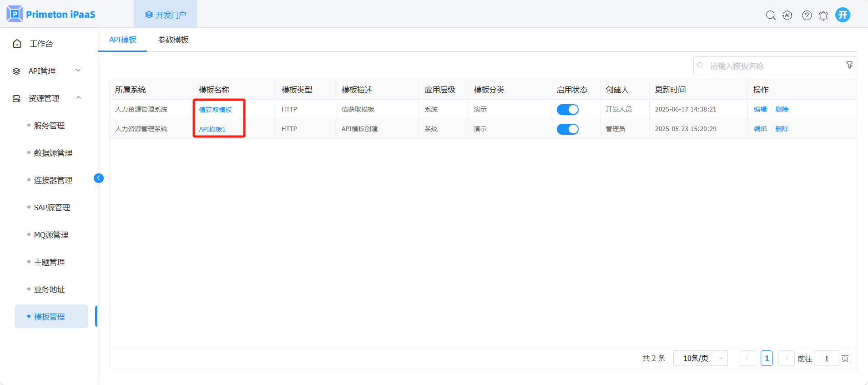Click 删除 for the API模板1 row
Viewport: 868px width, 385px height.
pos(782,129)
